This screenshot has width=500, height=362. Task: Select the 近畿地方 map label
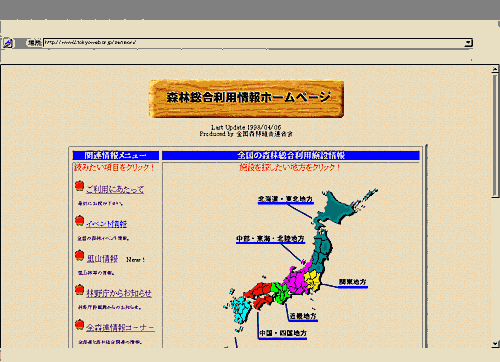coord(303,316)
